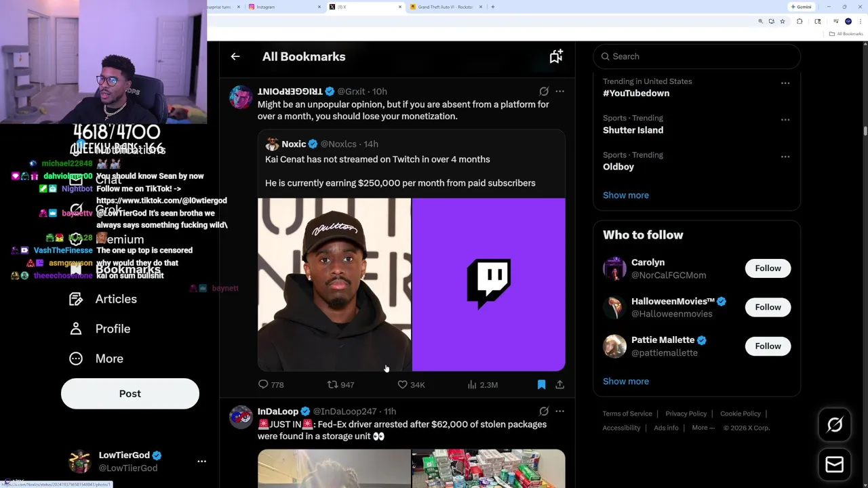The image size is (868, 488).
Task: Follow HalloweenMovies account
Action: point(768,307)
